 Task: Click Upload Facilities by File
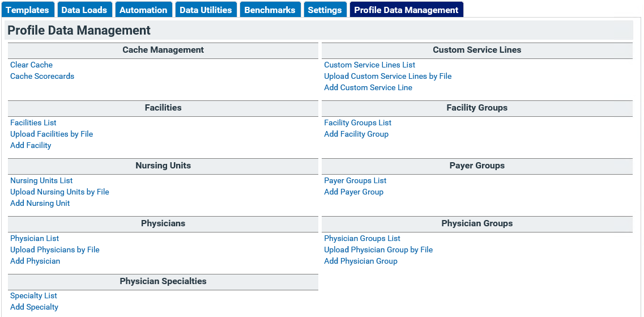click(x=52, y=134)
